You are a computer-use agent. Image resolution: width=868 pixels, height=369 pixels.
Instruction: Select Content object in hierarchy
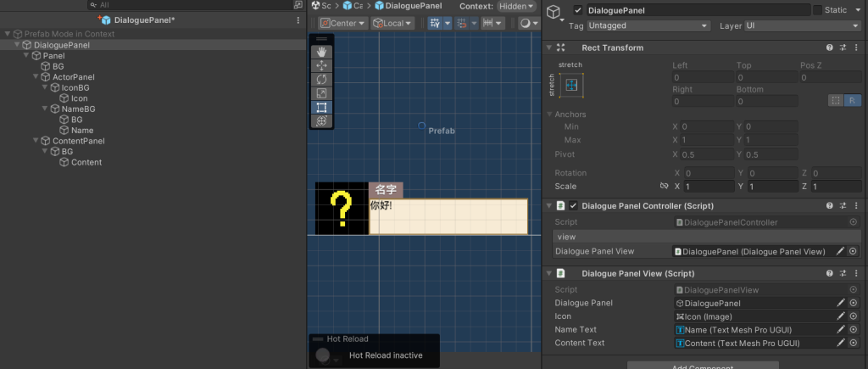(86, 162)
